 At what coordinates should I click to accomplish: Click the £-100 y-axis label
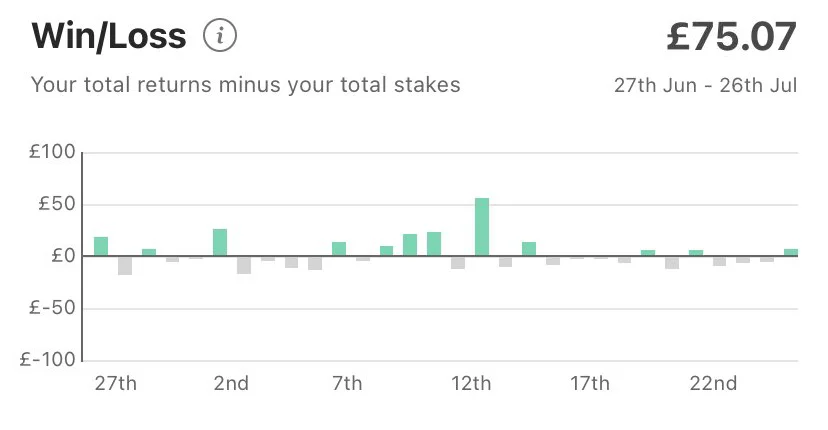[48, 360]
